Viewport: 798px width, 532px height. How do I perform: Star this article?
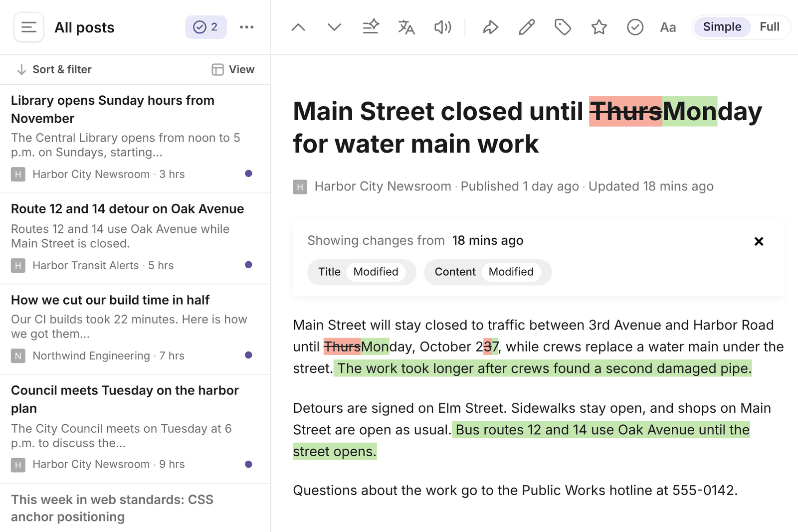[x=599, y=27]
